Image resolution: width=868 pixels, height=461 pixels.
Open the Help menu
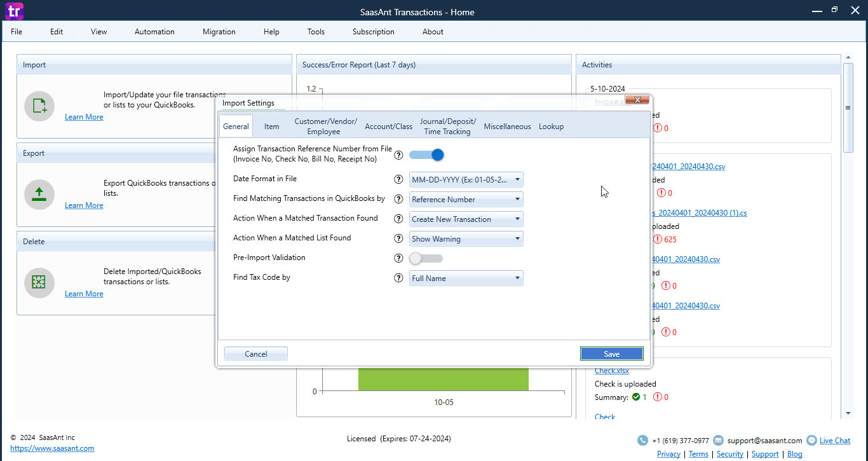(271, 32)
